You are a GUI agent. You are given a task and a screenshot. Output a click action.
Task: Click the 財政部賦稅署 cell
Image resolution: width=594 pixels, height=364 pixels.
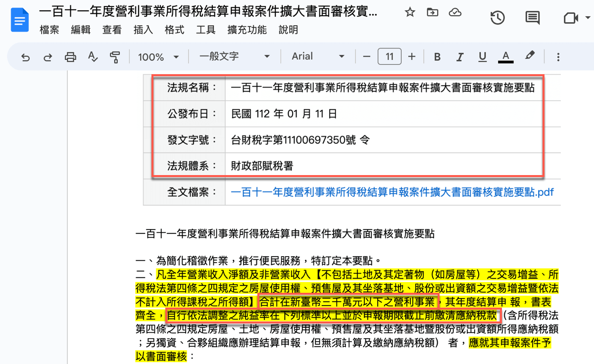(x=262, y=166)
